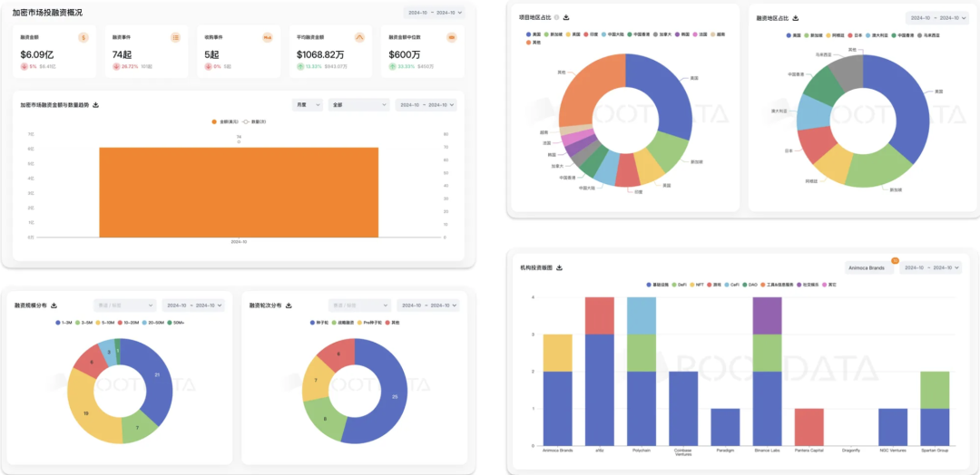Open the Animoca Brands institution dropdown
Screen dimensions: 980x475
869,267
